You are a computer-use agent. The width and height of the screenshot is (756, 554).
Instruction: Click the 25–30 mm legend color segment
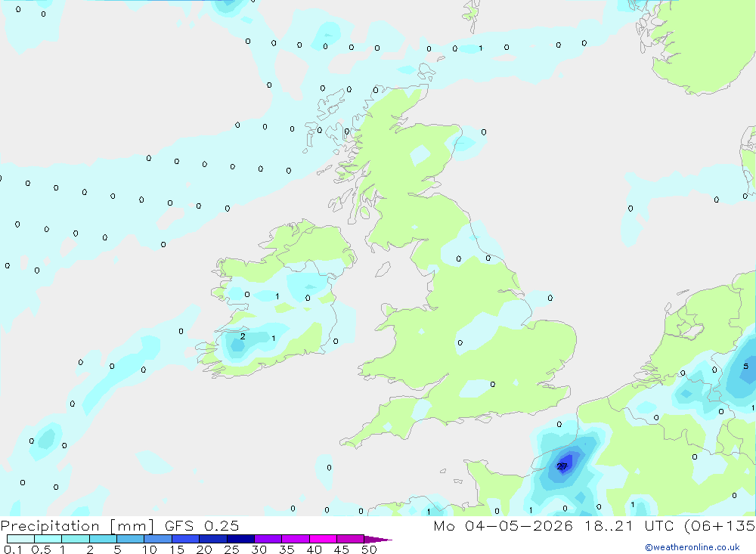click(240, 539)
